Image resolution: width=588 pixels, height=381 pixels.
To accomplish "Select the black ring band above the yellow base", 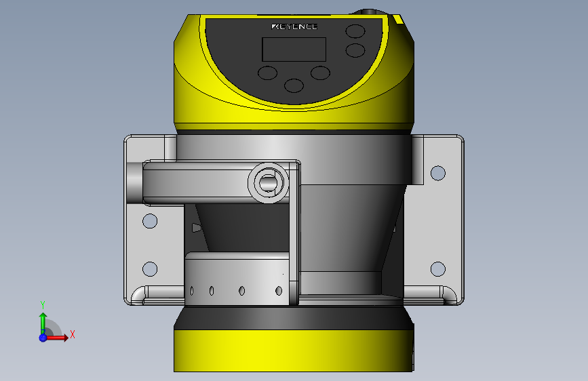I will 294,318.
